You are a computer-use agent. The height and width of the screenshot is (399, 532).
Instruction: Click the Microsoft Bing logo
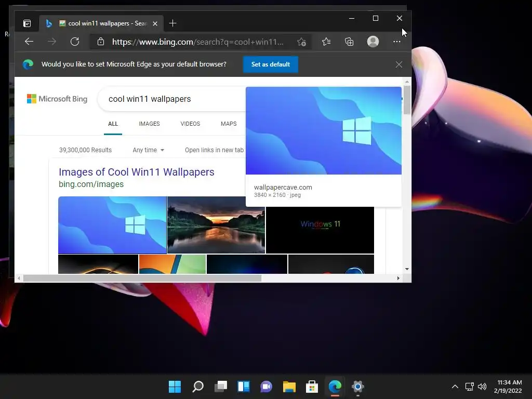click(57, 99)
